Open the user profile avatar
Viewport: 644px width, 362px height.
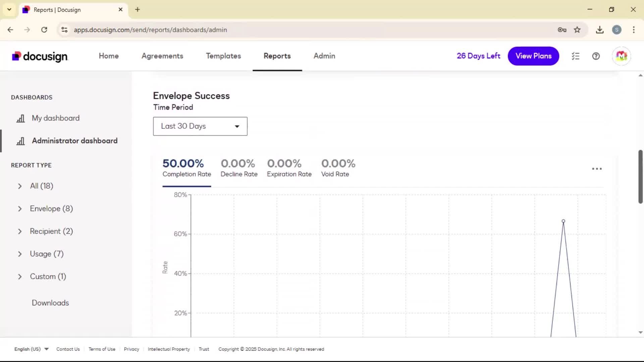coord(622,56)
